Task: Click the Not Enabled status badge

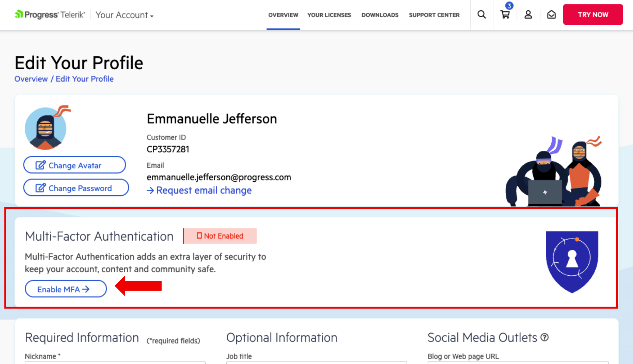Action: coord(220,236)
